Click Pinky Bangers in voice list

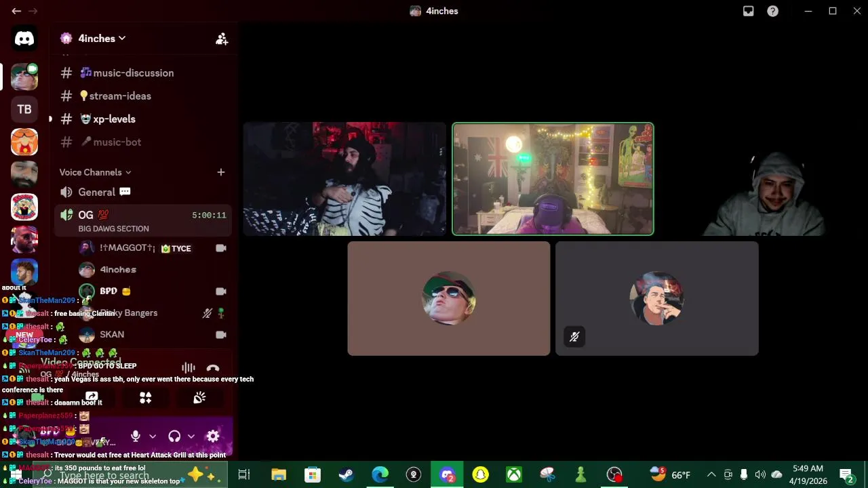tap(129, 313)
